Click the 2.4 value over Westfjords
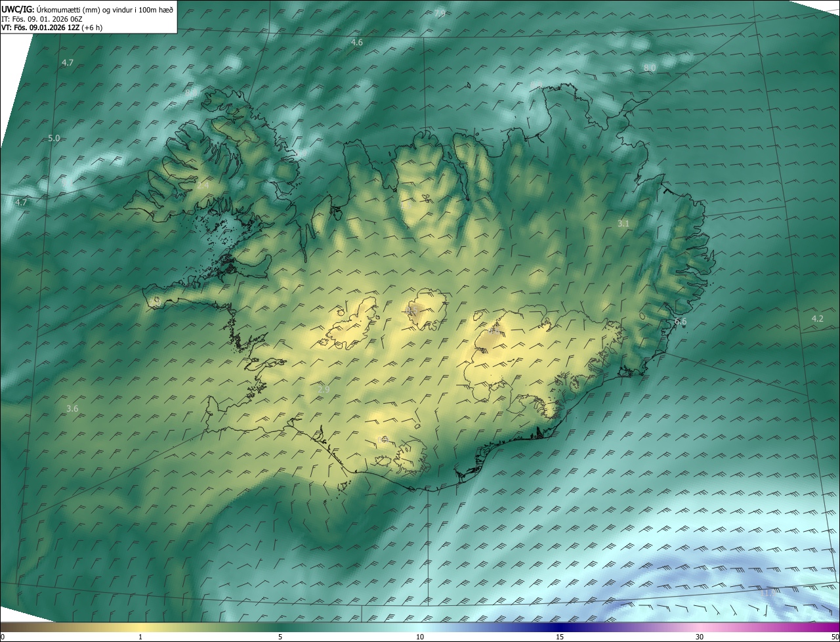 pos(203,186)
